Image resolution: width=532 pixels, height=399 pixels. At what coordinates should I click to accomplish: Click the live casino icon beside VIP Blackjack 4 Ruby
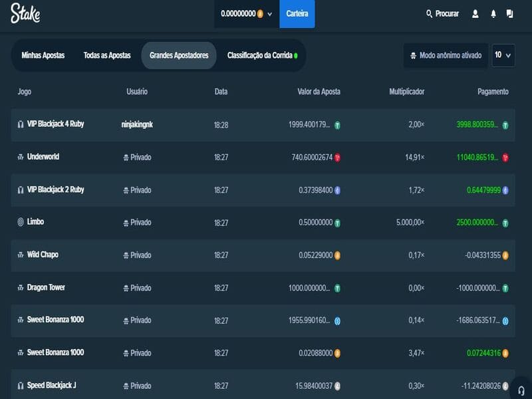(21, 124)
